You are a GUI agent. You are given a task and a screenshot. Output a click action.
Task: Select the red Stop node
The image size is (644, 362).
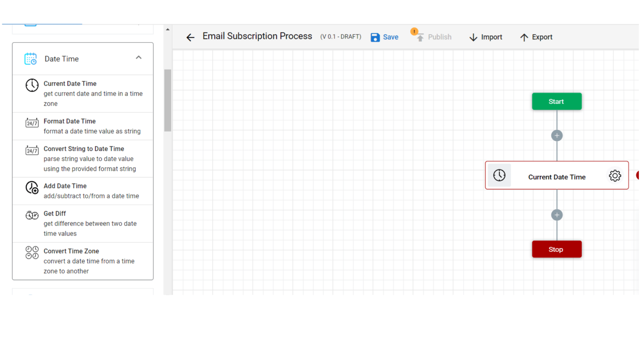(557, 250)
